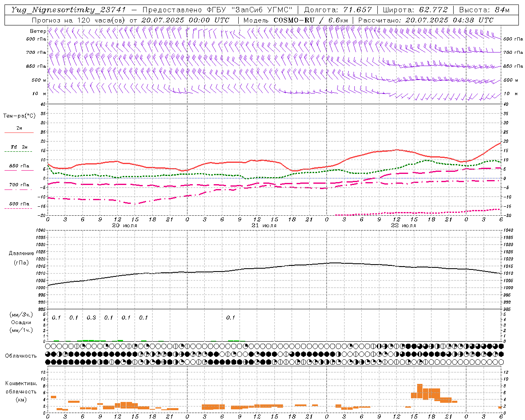Image resolution: width=525 pixels, height=420 pixels.
Task: Click the Модель COSMO-RU / 6.6км label
Action: pos(296,20)
